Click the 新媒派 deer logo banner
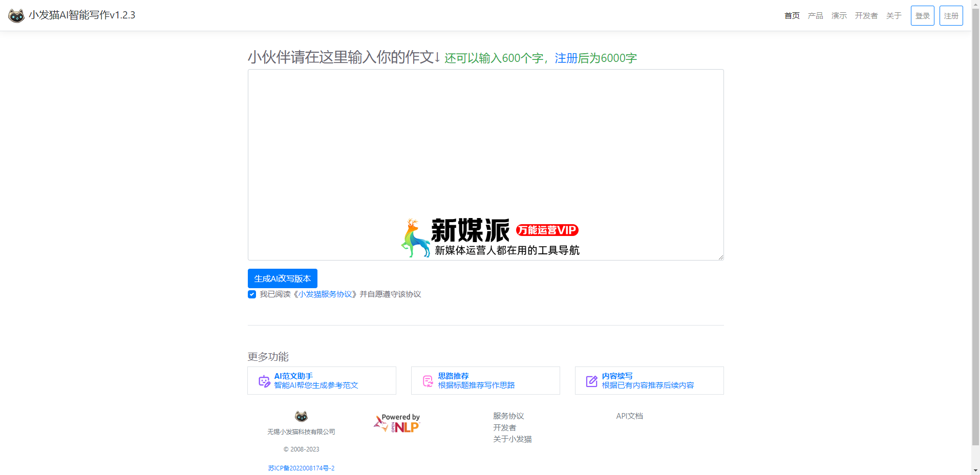This screenshot has width=980, height=475. (x=490, y=237)
